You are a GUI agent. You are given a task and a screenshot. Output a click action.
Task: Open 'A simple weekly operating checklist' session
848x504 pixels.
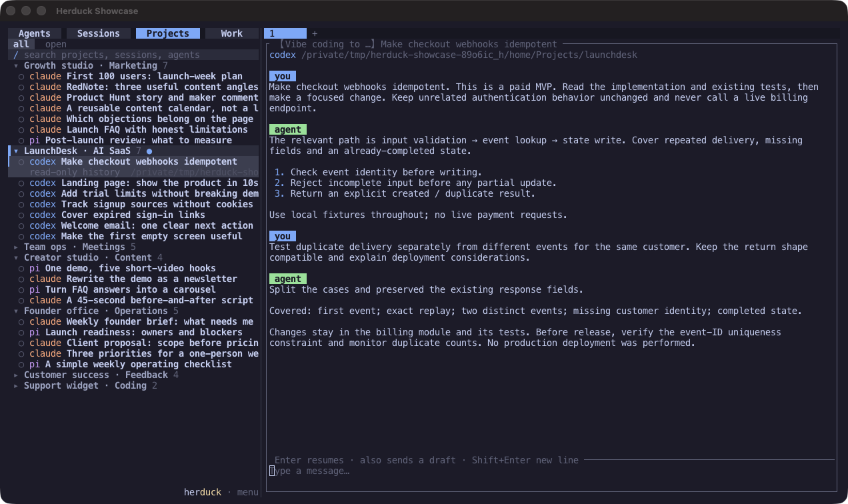[133, 364]
